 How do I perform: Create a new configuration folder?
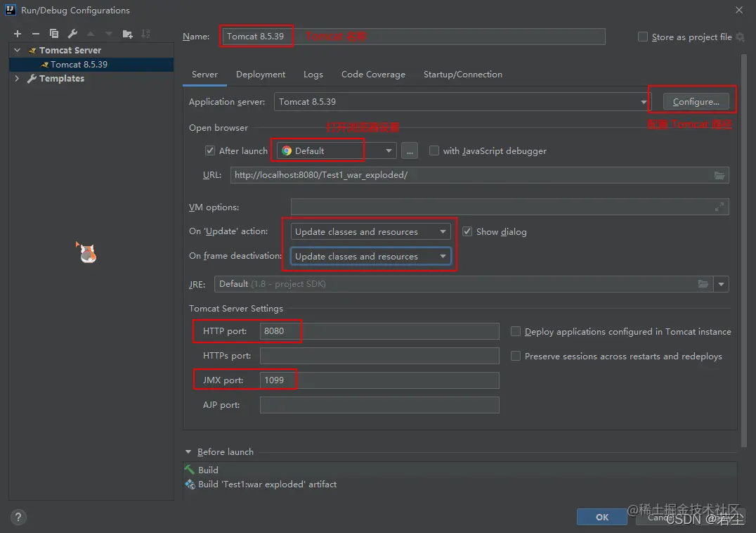pos(129,33)
